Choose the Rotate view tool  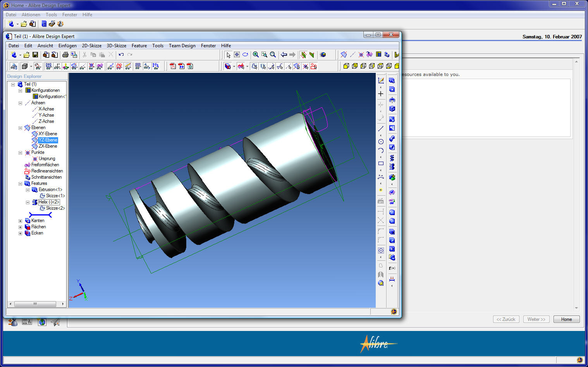tap(245, 55)
